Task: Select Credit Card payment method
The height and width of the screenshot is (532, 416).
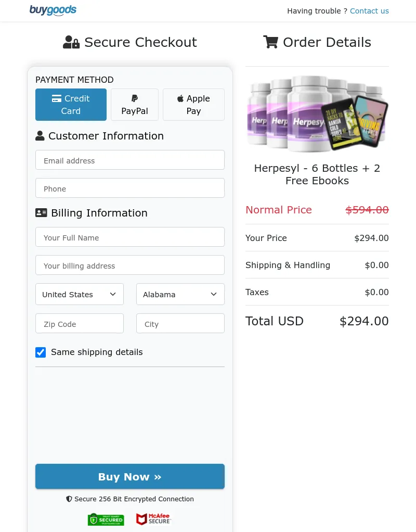Action: tap(71, 105)
